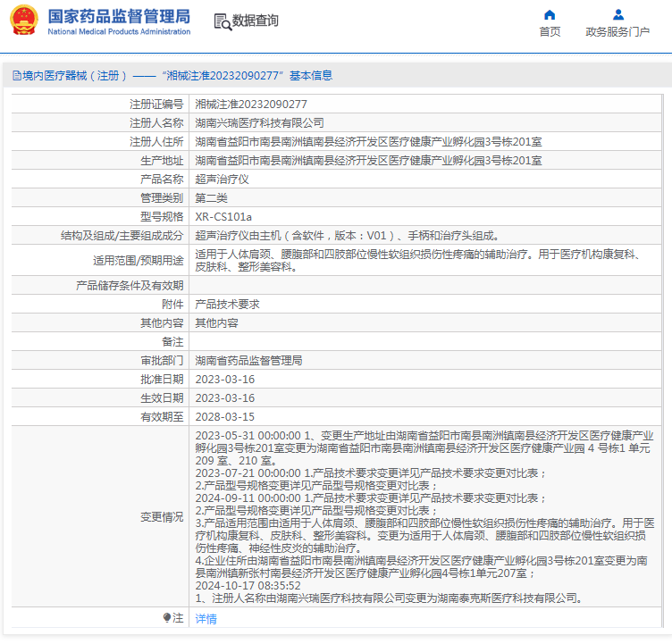Click the 境内医疗器械（注册）基本信息 heading
This screenshot has width=672, height=644.
pyautogui.click(x=172, y=76)
